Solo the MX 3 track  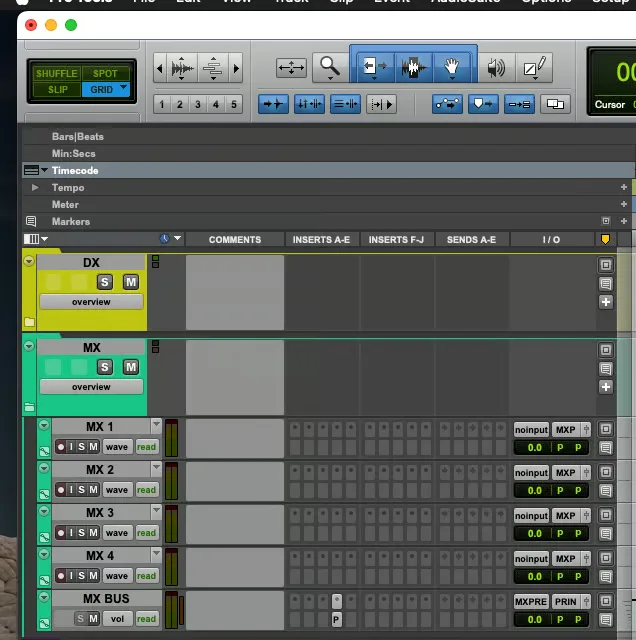click(82, 533)
